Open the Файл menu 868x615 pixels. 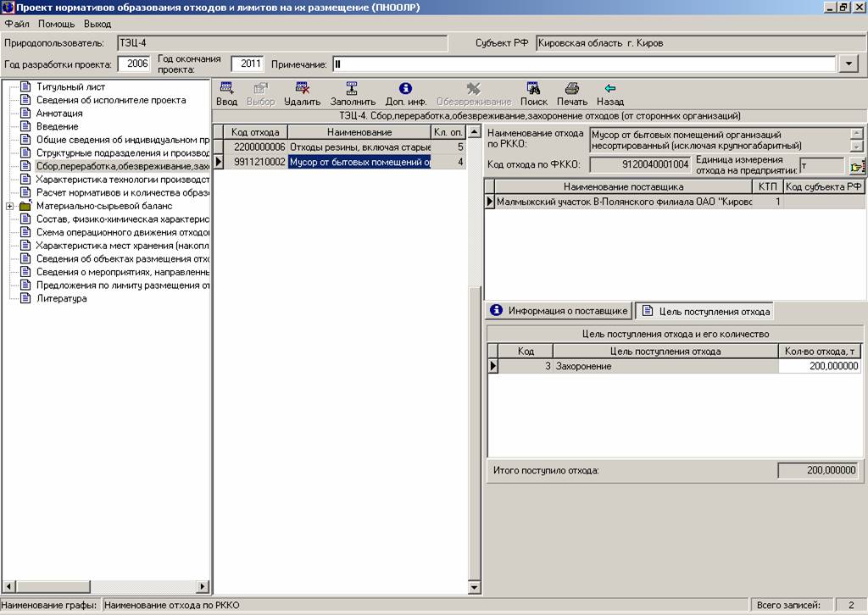click(17, 24)
